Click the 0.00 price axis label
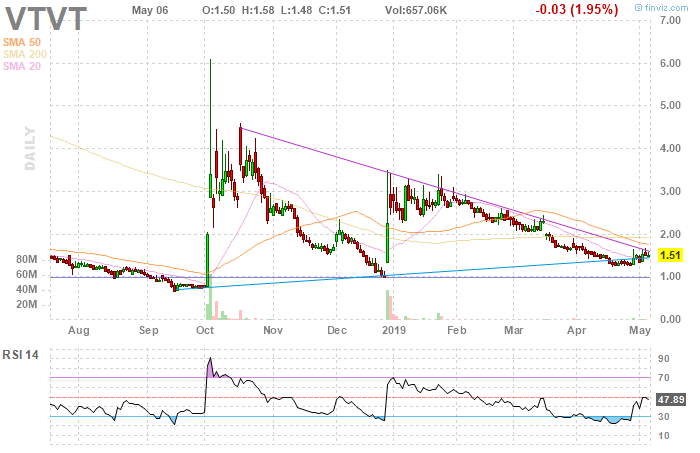The width and height of the screenshot is (700, 453). (x=671, y=319)
